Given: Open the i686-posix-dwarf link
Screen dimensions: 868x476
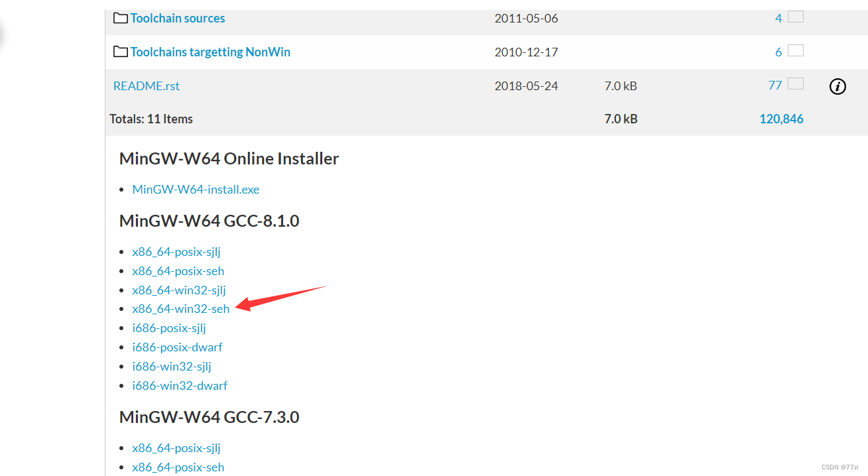Looking at the screenshot, I should [177, 347].
